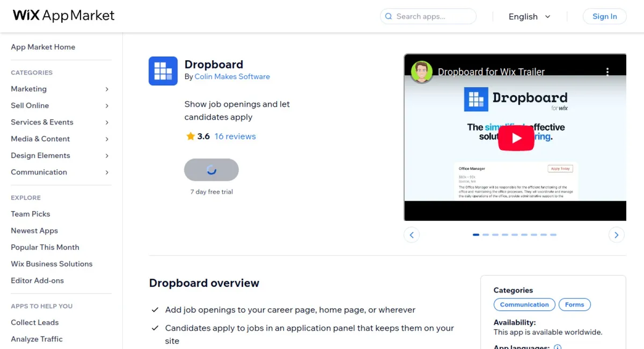Viewport: 644px width, 349px height.
Task: Go to previous media slide
Action: (x=412, y=235)
